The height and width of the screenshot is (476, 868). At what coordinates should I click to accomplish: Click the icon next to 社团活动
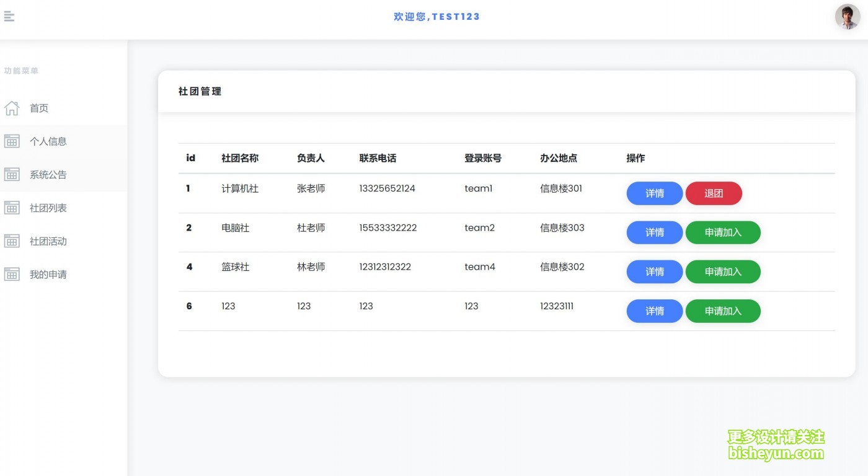[x=12, y=241]
